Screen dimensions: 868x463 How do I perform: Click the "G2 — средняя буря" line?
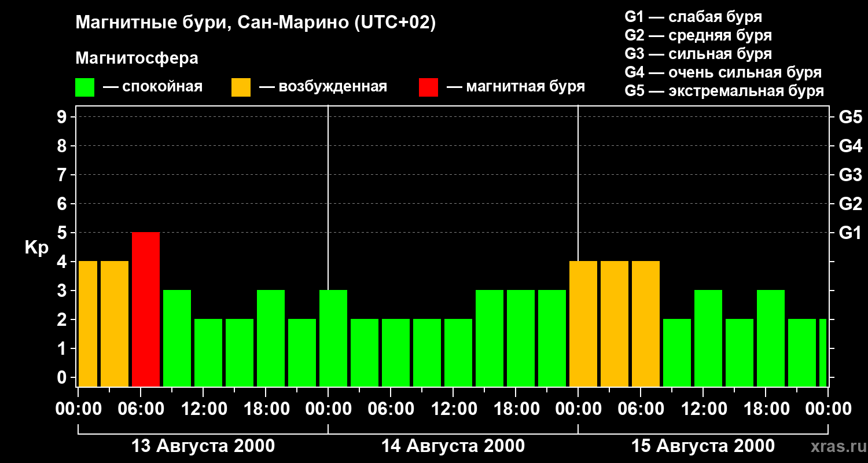tap(698, 35)
